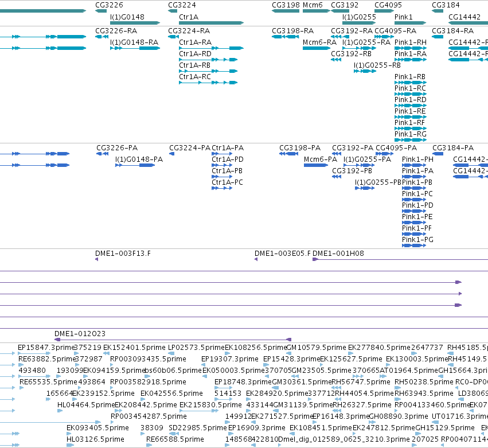Image resolution: width=488 pixels, height=448 pixels.
Task: Click the CG3184-RA transcript label
Action: click(453, 30)
